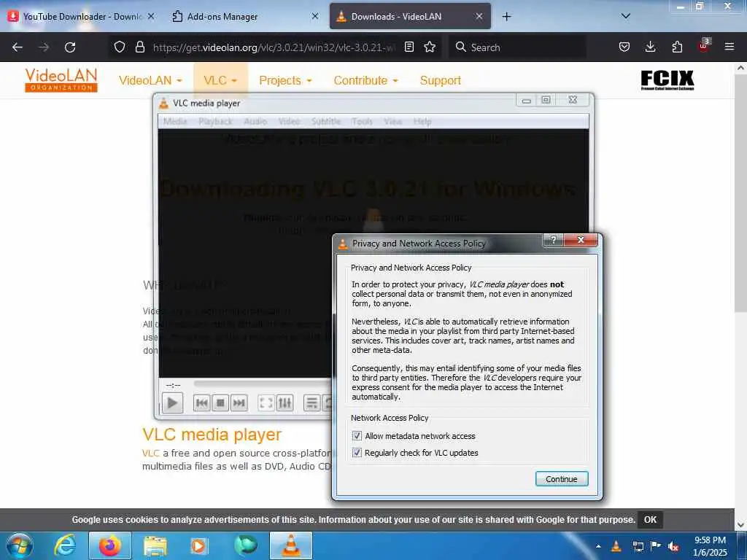This screenshot has height=560, width=747.
Task: Dismiss cookie notice with OK
Action: point(650,519)
